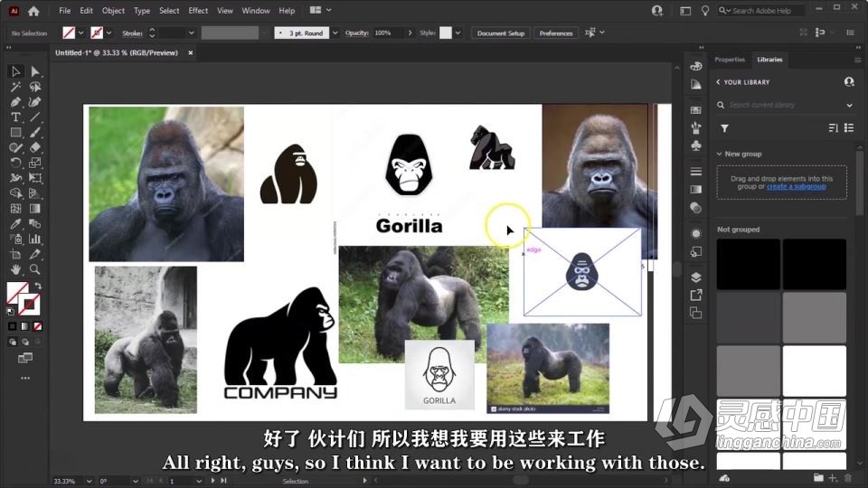Screen dimensions: 868x488
Task: Select the Mesh tool
Action: point(15,209)
